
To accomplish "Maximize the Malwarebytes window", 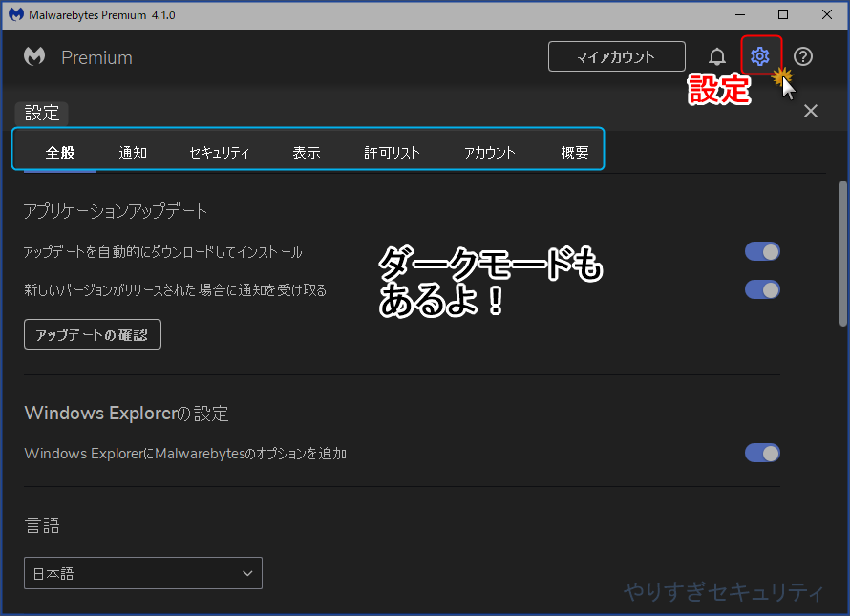I will [x=783, y=14].
